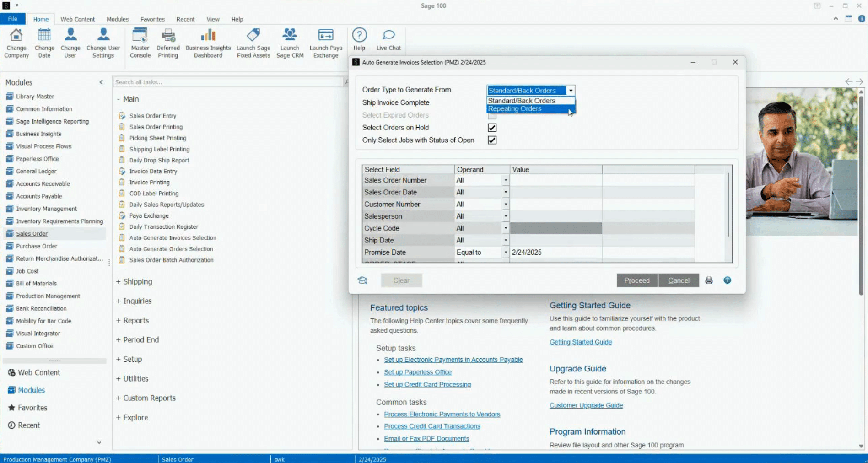Launch Sage CRM from the toolbar
Screen dimensions: 868x463
289,42
